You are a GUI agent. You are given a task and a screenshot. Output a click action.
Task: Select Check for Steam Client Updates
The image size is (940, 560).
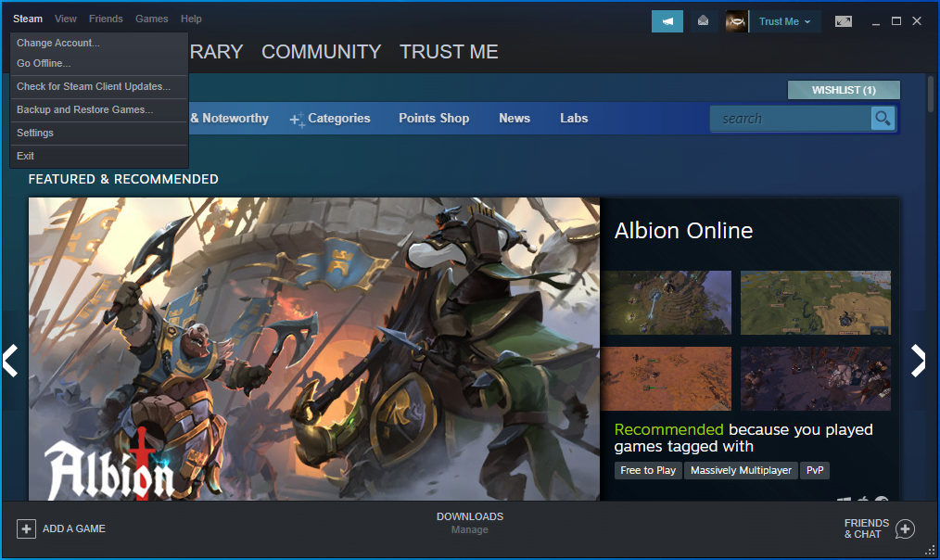[x=99, y=86]
